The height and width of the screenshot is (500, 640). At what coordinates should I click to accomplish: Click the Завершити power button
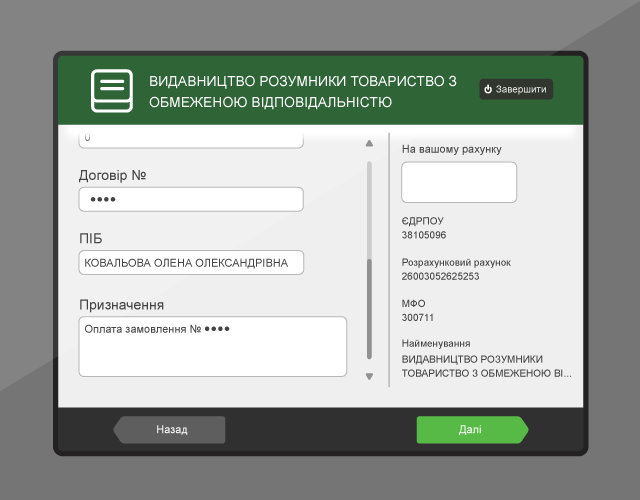point(516,89)
